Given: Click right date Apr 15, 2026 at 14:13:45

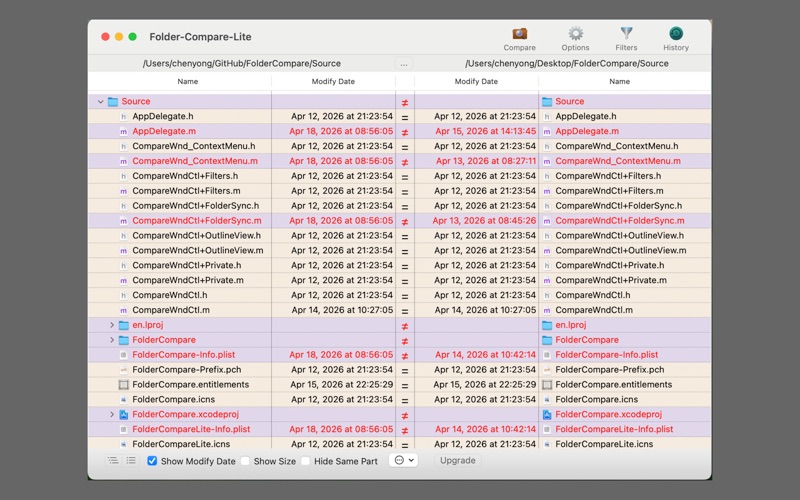Looking at the screenshot, I should [x=485, y=132].
